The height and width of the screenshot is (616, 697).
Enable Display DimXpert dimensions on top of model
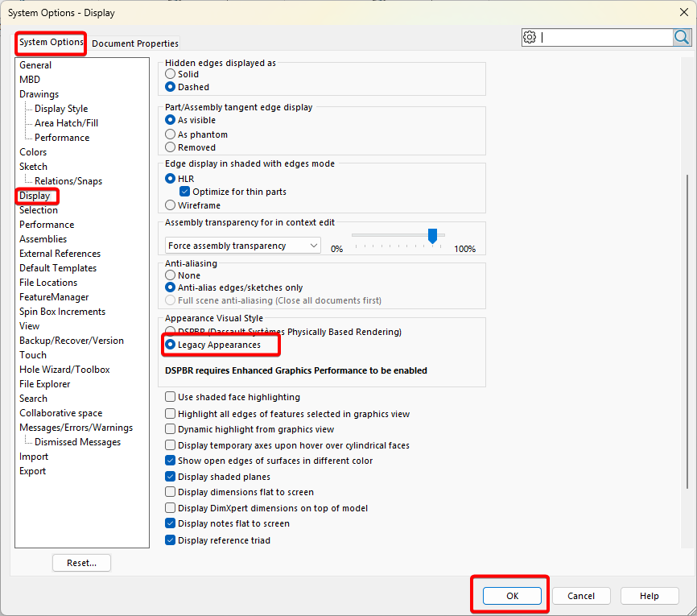pyautogui.click(x=171, y=508)
